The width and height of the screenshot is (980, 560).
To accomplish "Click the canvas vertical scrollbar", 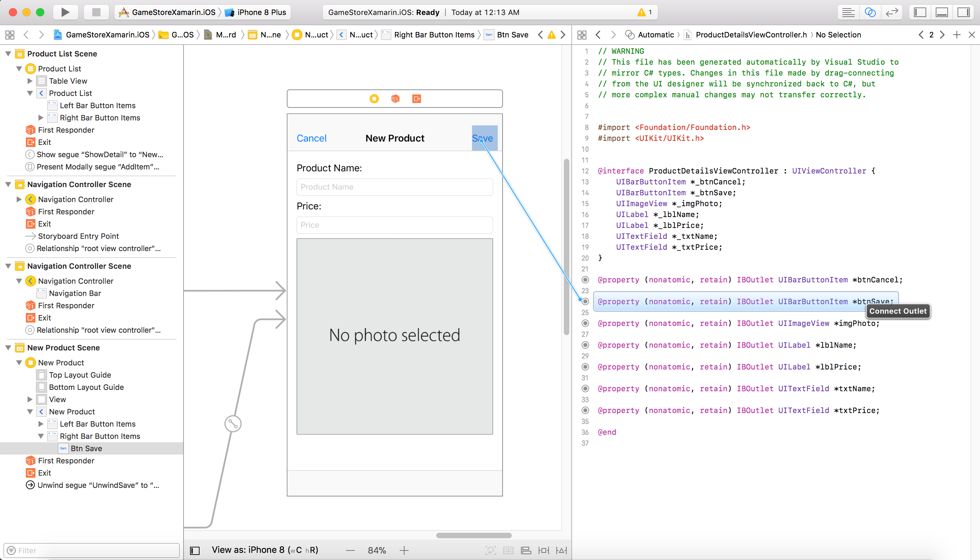I will (x=566, y=247).
